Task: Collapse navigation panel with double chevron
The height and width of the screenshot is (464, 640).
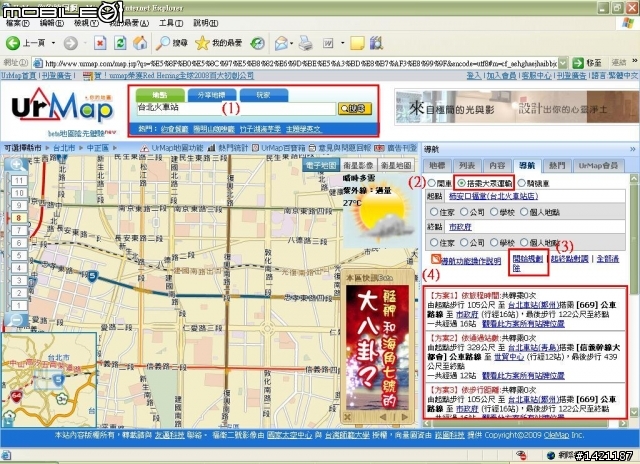Action: pos(633,149)
